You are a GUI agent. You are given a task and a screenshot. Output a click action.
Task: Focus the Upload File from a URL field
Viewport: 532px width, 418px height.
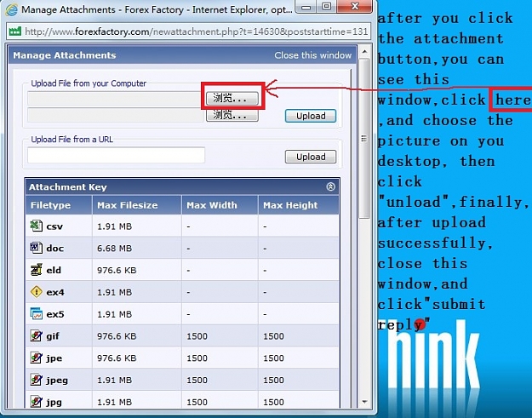[116, 155]
